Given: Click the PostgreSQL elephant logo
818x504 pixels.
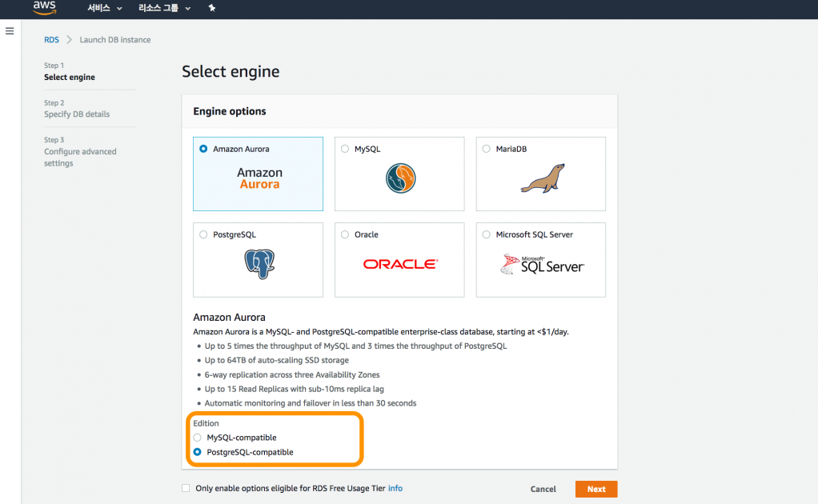Looking at the screenshot, I should click(259, 264).
